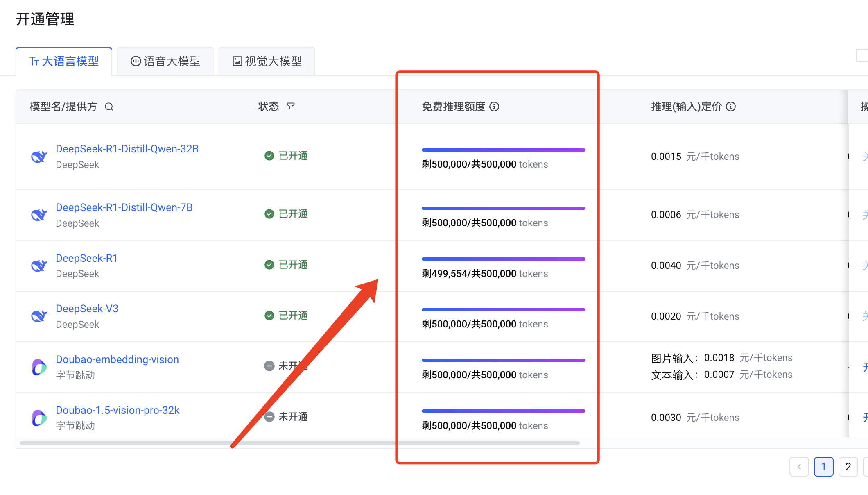The height and width of the screenshot is (495, 868).
Task: Click the DeepSeek provider label under DeepSeek-V3
Action: pyautogui.click(x=77, y=325)
